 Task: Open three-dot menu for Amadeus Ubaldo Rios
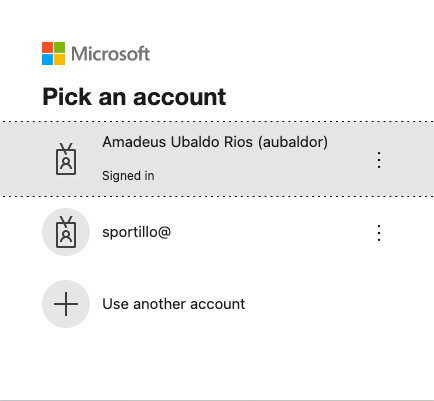tap(379, 160)
